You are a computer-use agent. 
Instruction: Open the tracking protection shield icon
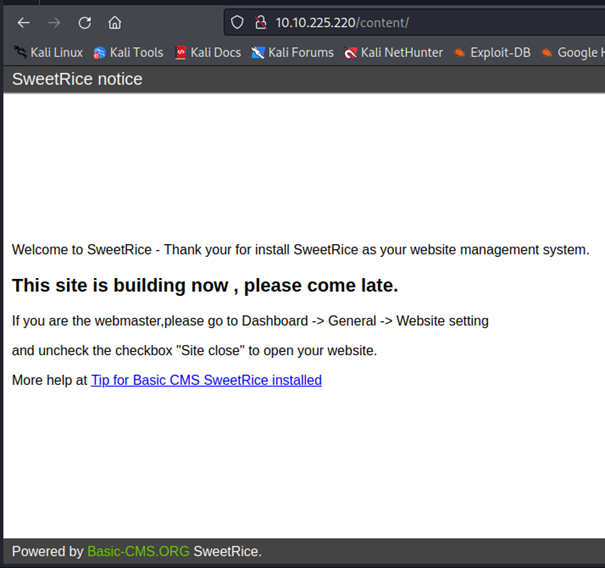point(237,22)
